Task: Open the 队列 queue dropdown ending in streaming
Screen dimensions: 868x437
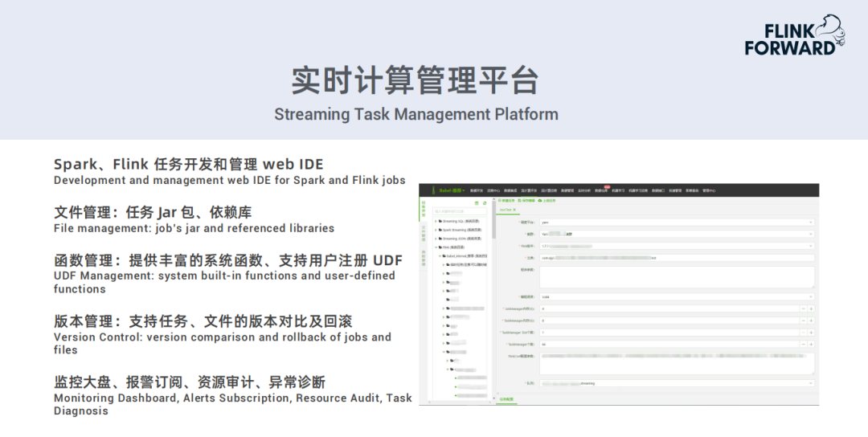Action: click(677, 383)
